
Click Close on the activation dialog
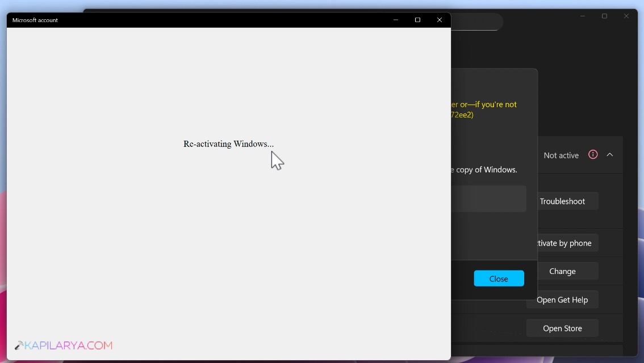point(499,278)
